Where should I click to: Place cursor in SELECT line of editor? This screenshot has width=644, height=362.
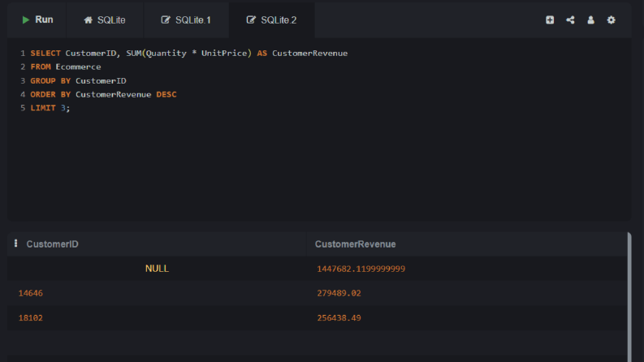click(x=189, y=54)
